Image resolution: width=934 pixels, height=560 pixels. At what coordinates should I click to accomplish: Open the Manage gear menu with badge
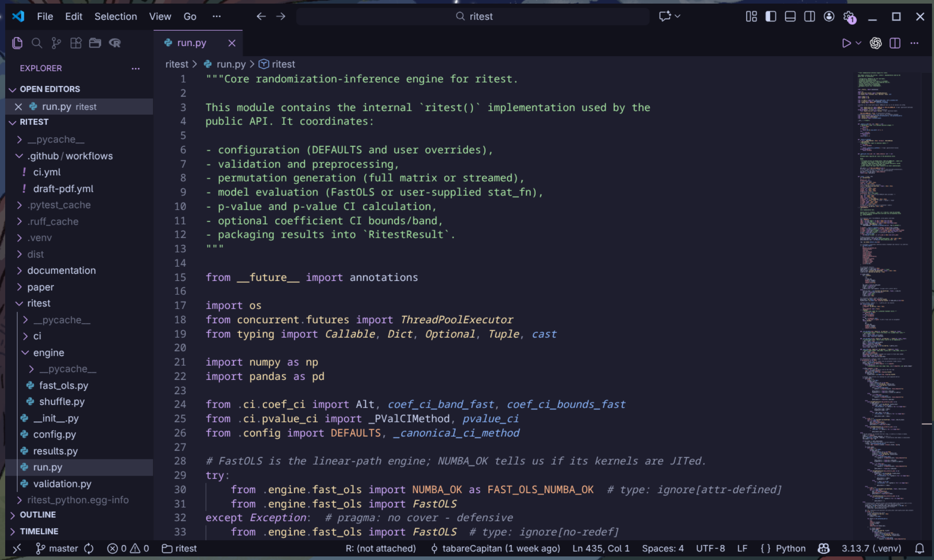847,16
